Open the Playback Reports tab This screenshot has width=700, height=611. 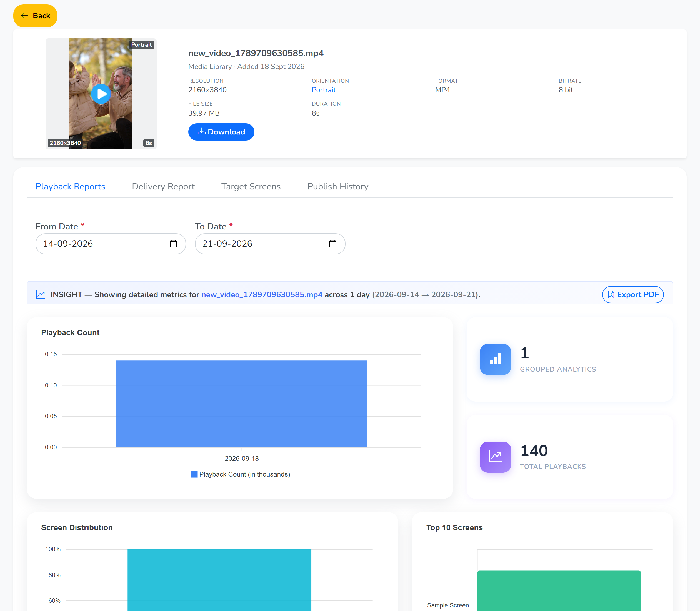70,187
